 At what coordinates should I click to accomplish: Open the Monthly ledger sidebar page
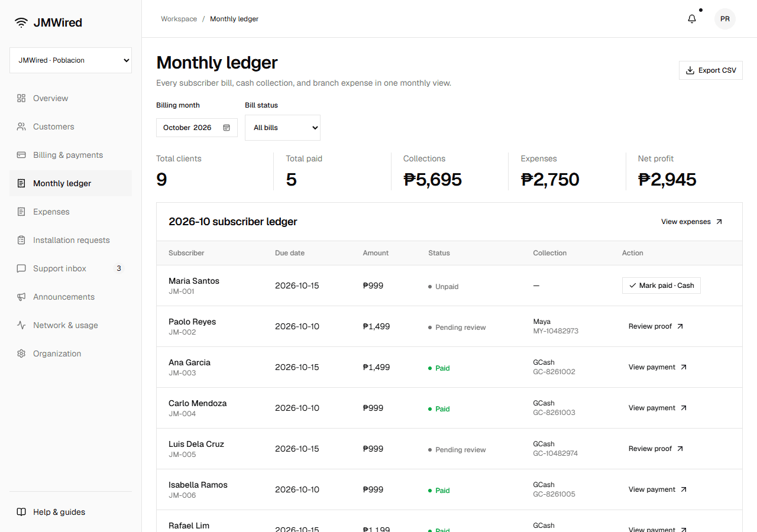pos(70,183)
